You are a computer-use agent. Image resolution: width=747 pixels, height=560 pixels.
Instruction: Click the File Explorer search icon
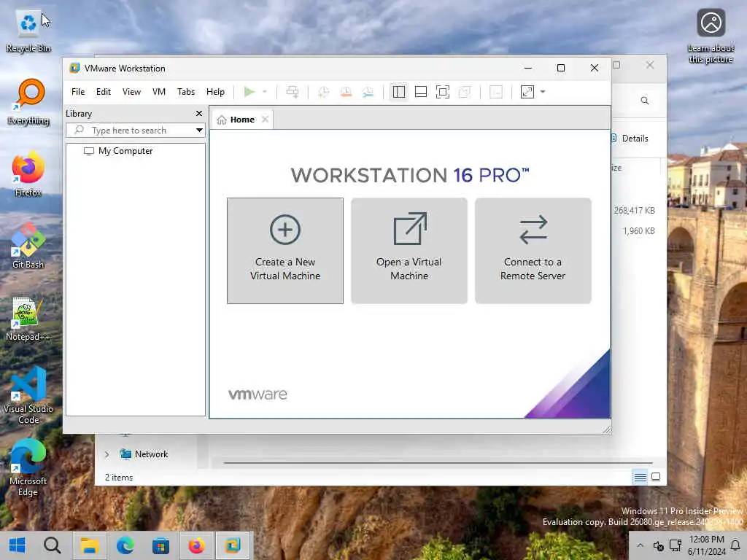(x=645, y=101)
